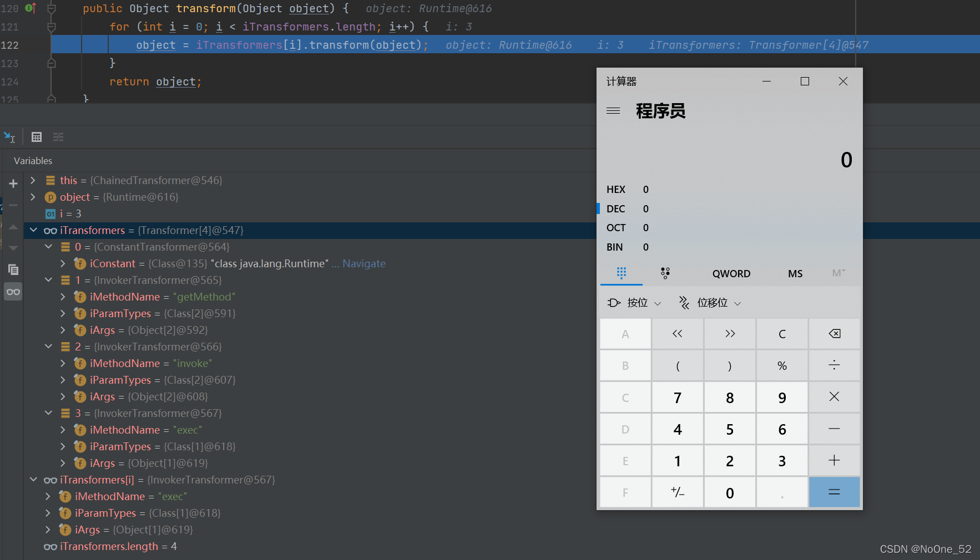Expand iConstant Class@135 field
This screenshot has width=980, height=560.
[63, 263]
